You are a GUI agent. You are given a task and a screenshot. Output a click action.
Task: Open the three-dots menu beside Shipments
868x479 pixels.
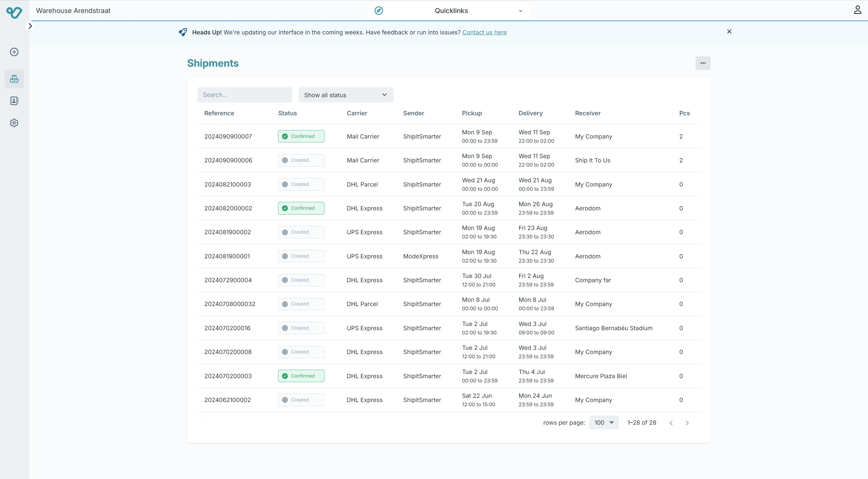(703, 63)
